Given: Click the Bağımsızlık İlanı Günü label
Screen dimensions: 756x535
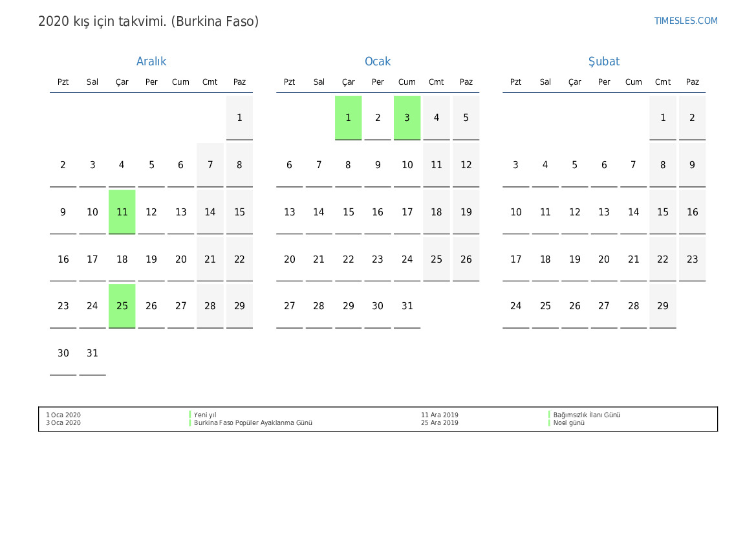Looking at the screenshot, I should point(586,415).
